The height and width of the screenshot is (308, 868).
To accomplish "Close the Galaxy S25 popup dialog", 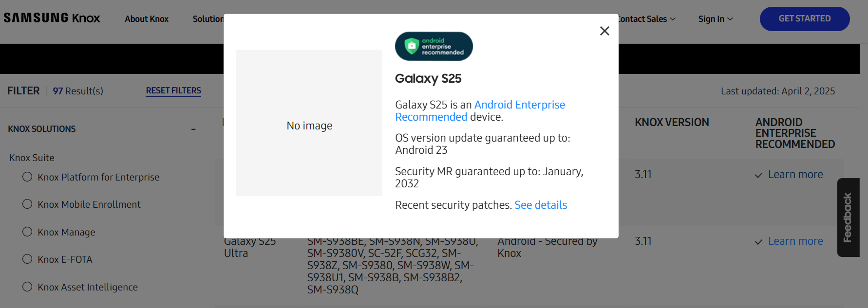I will 604,31.
